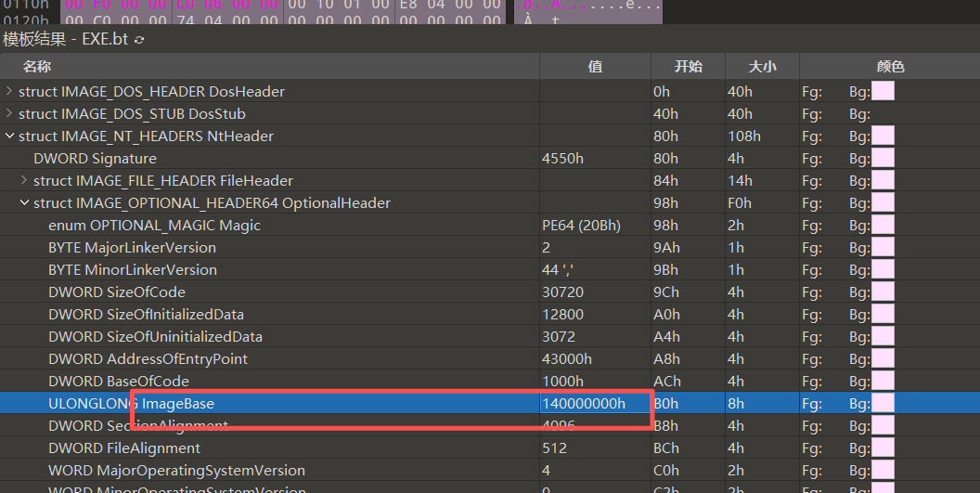Viewport: 980px width, 493px height.
Task: Click the 名称 column header
Action: click(x=37, y=67)
